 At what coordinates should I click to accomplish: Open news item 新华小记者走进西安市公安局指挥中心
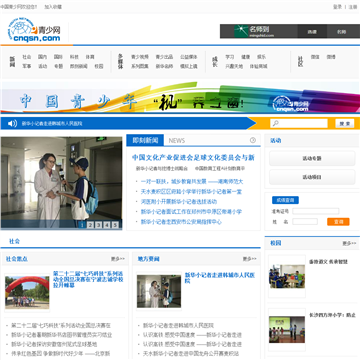pyautogui.click(x=181, y=222)
